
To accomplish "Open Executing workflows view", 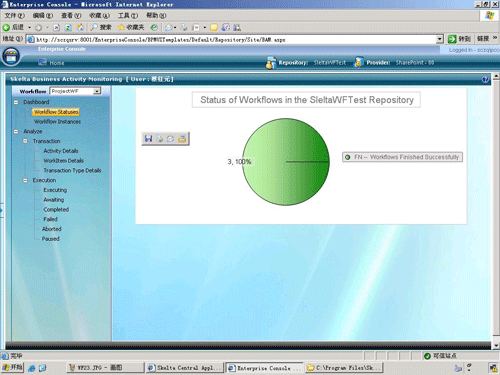I will (55, 190).
